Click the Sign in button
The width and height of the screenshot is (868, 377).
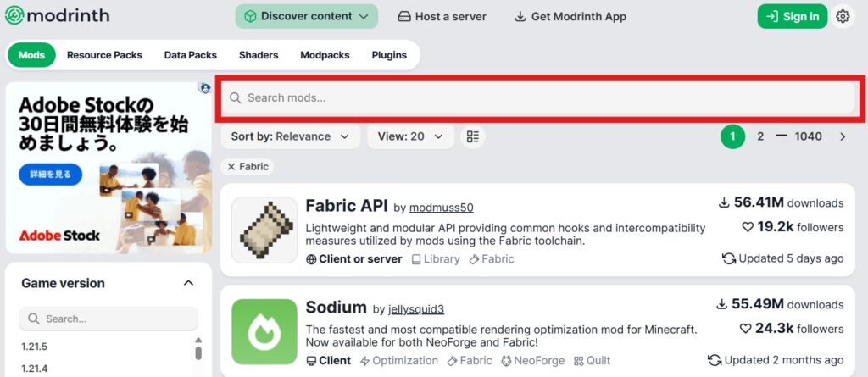coord(793,17)
